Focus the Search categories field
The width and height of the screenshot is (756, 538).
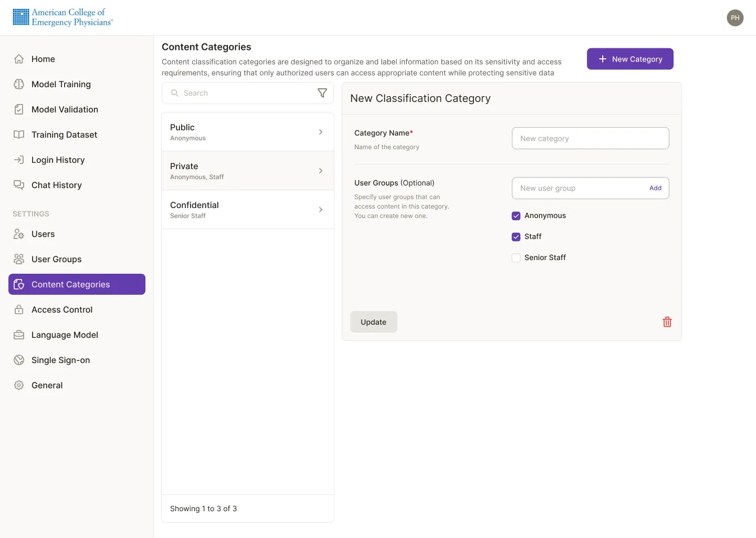pos(248,93)
